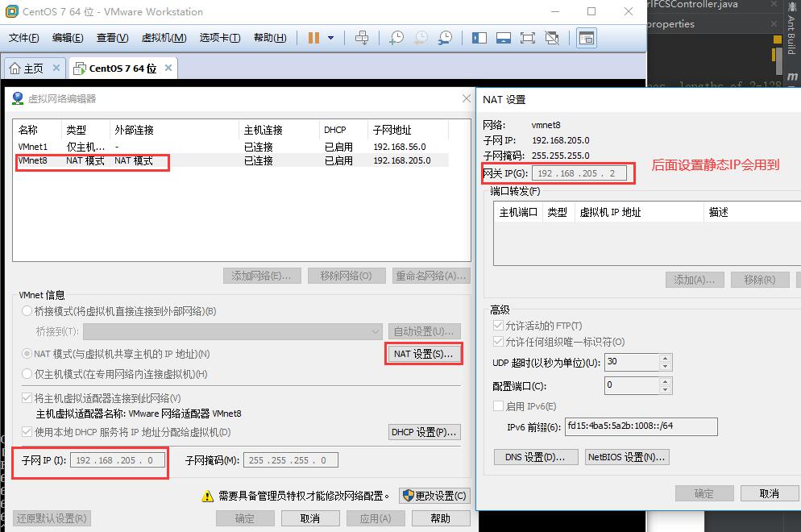Click the revert to snapshot toolbar icon

pos(421,38)
